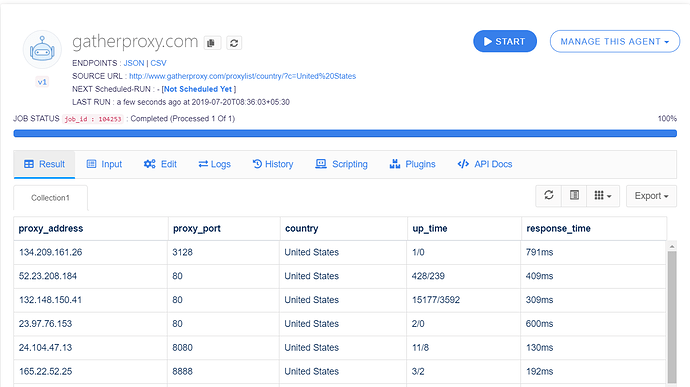
Task: Start the gatherproxy.com agent
Action: tap(505, 41)
